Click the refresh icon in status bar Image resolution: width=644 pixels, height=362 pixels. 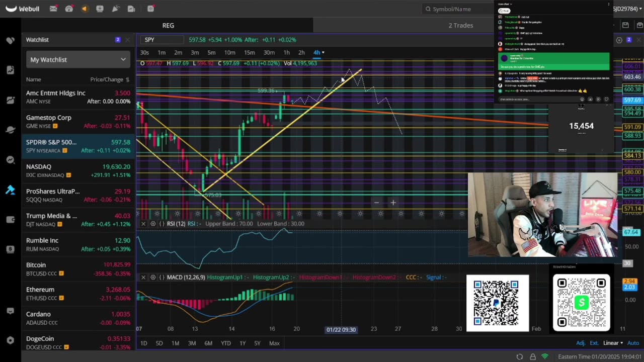[520, 356]
